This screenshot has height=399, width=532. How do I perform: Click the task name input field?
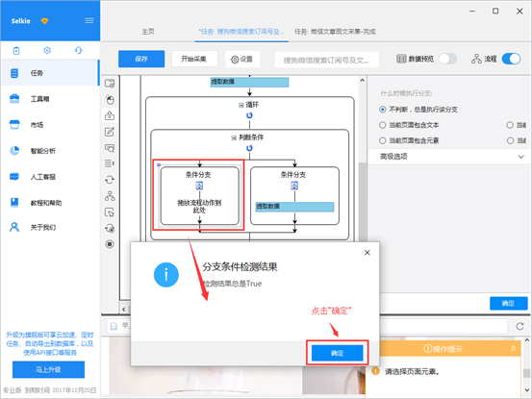326,60
